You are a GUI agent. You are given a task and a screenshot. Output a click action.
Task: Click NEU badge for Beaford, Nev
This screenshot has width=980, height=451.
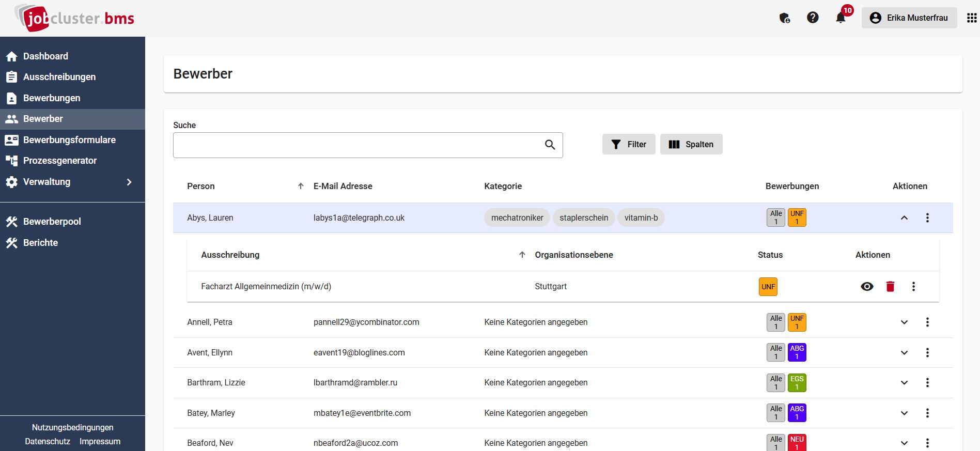797,443
